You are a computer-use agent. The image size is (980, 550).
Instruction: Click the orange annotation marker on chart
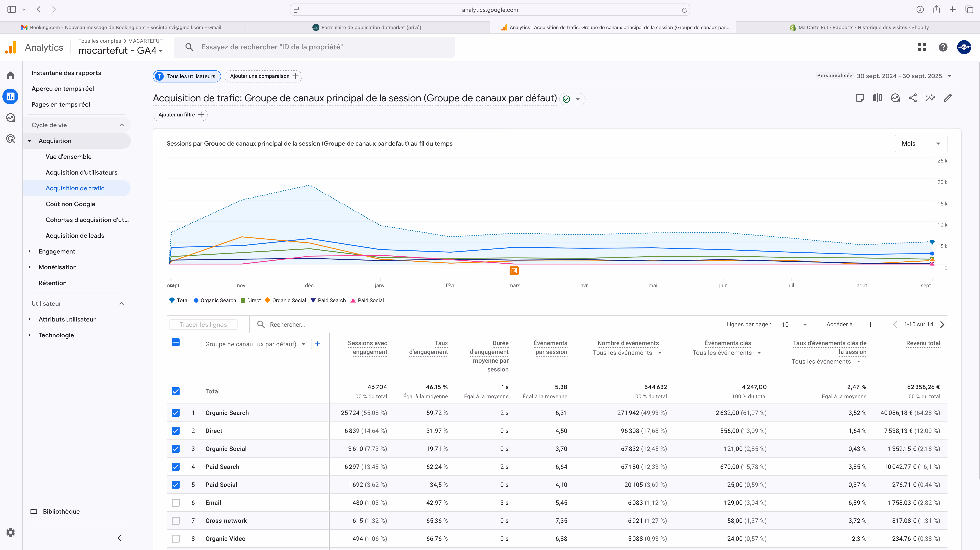pyautogui.click(x=514, y=271)
